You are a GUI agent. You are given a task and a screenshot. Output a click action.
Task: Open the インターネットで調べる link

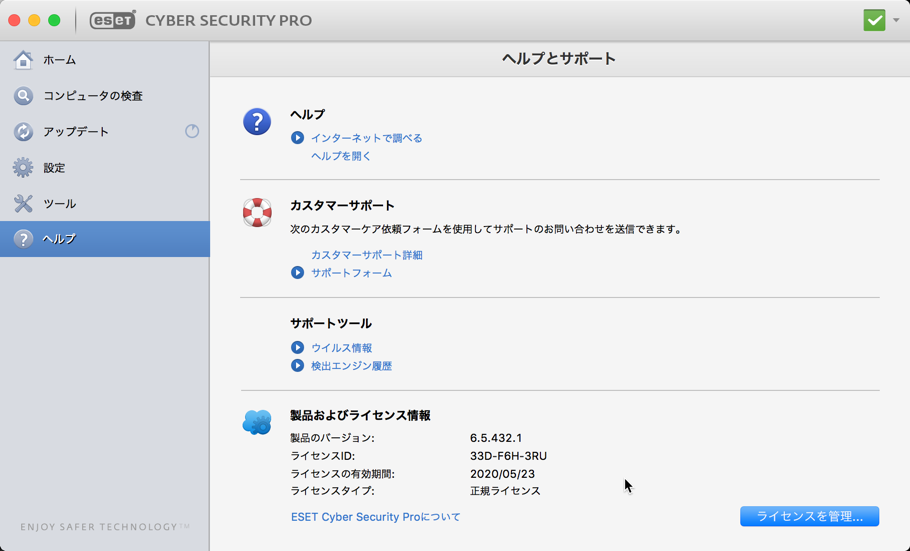coord(367,138)
